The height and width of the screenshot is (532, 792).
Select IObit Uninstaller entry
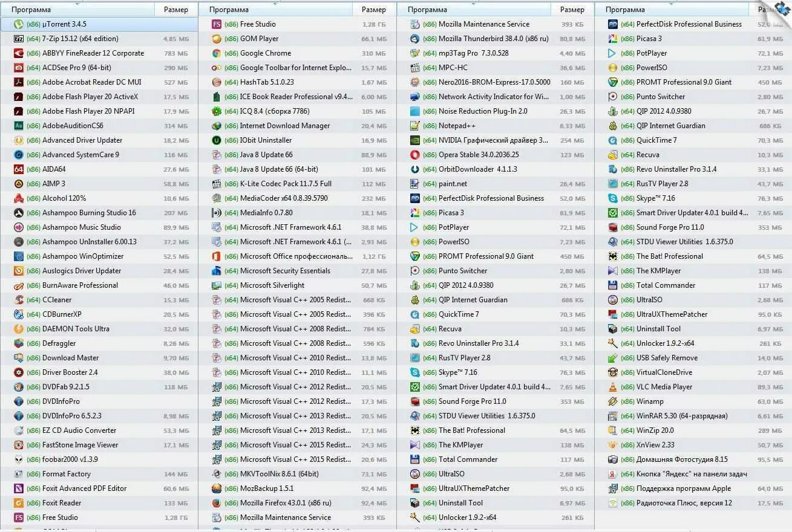pos(297,140)
